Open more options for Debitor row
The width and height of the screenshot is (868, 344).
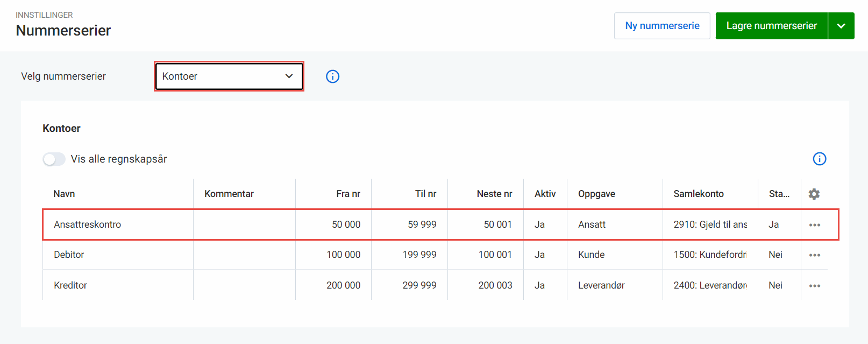click(x=814, y=255)
